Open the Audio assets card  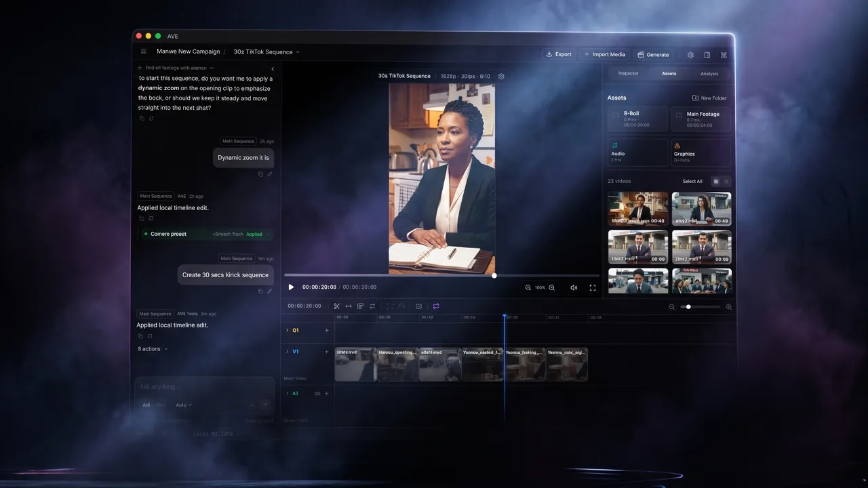click(637, 152)
